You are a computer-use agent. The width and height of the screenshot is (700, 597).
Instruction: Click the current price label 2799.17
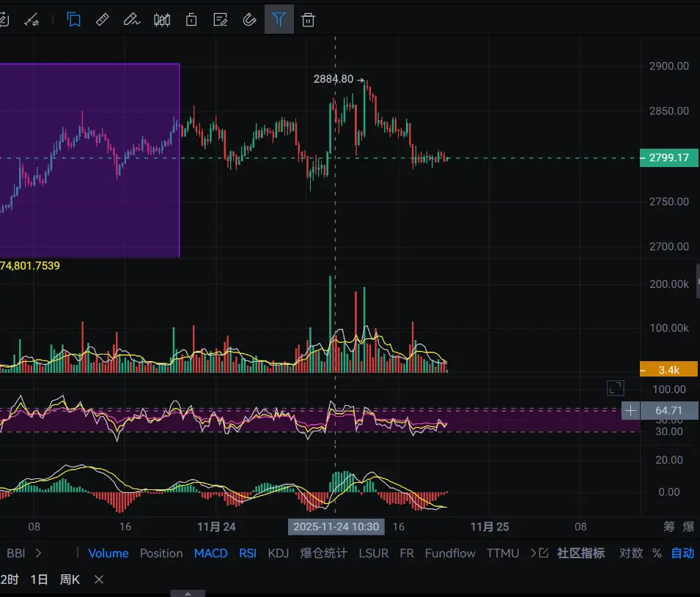(x=668, y=157)
